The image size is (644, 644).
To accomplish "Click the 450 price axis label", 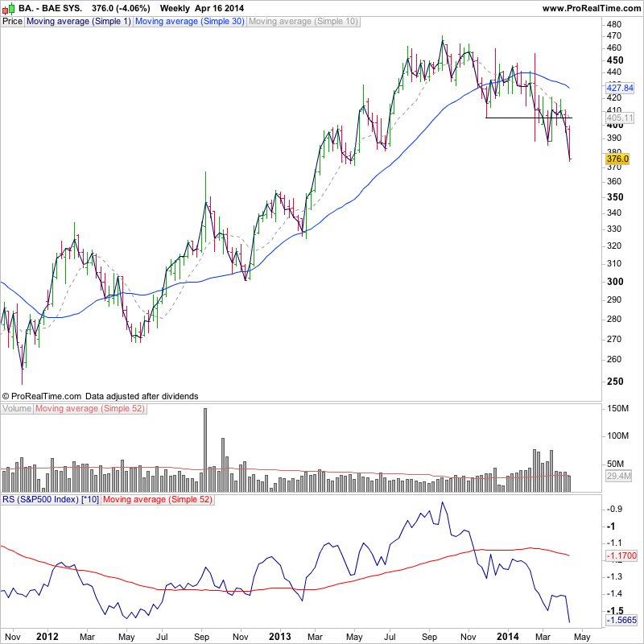I will [x=615, y=60].
